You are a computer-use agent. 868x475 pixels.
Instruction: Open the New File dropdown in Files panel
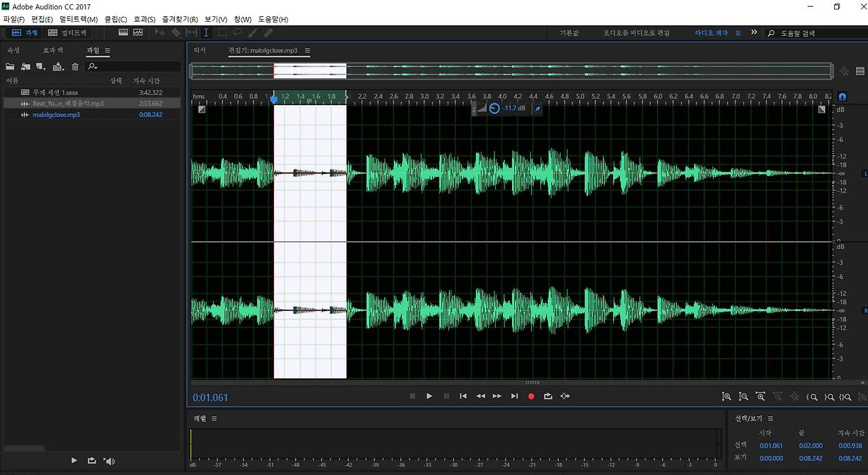41,66
